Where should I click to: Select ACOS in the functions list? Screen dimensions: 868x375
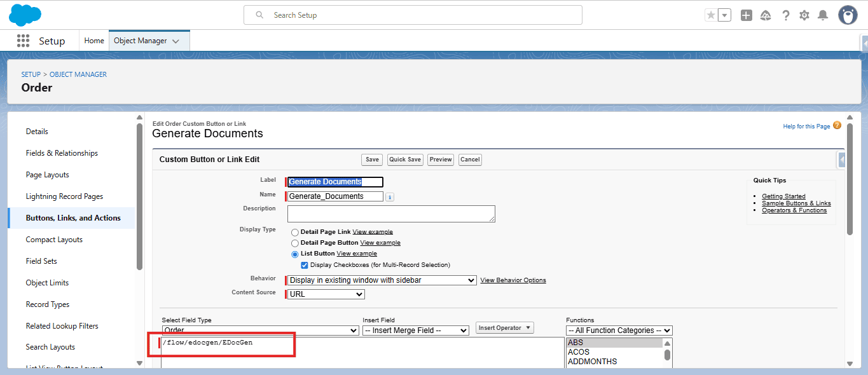614,352
